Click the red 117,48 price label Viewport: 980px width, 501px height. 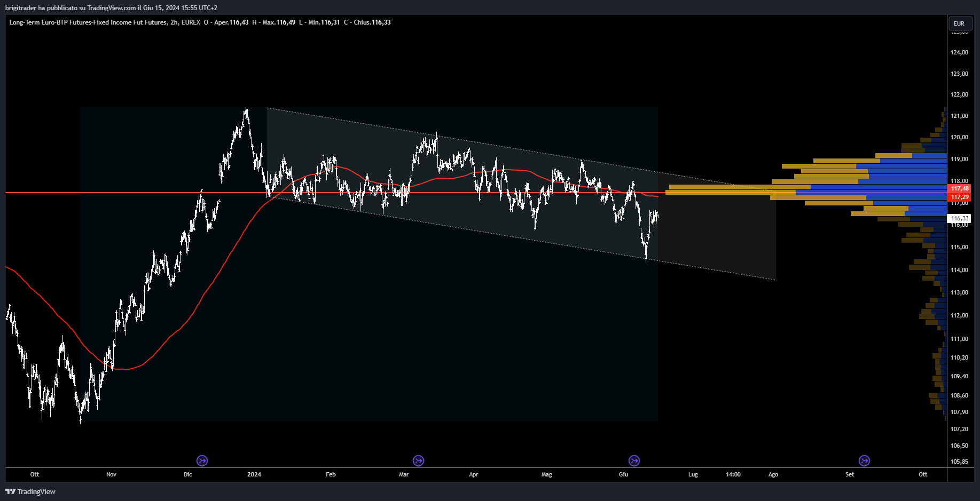[x=959, y=188]
